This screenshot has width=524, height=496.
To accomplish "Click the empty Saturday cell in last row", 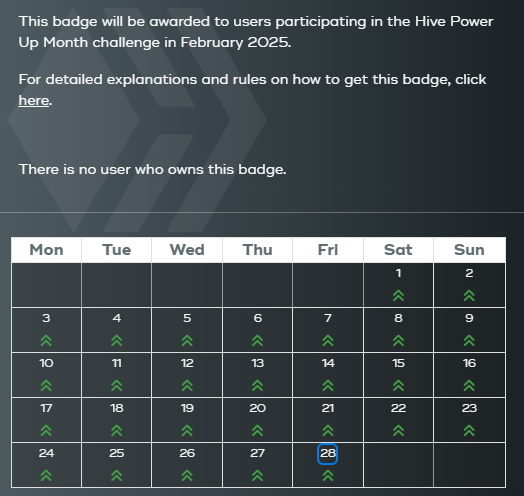I will coord(398,465).
